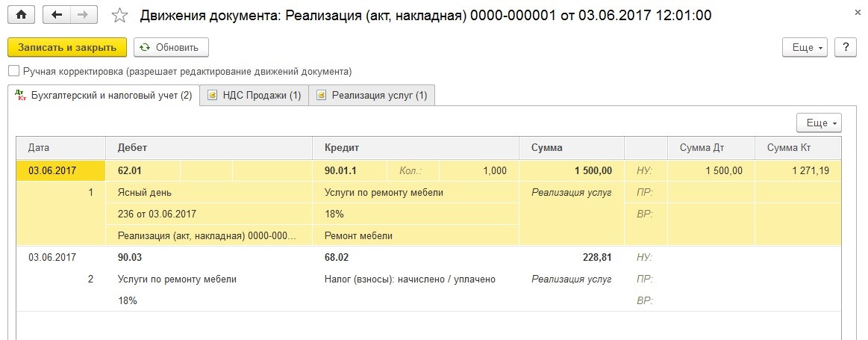The width and height of the screenshot is (868, 340).
Task: Click the Дт/Кт icon on the accounting tab
Action: pos(22,96)
